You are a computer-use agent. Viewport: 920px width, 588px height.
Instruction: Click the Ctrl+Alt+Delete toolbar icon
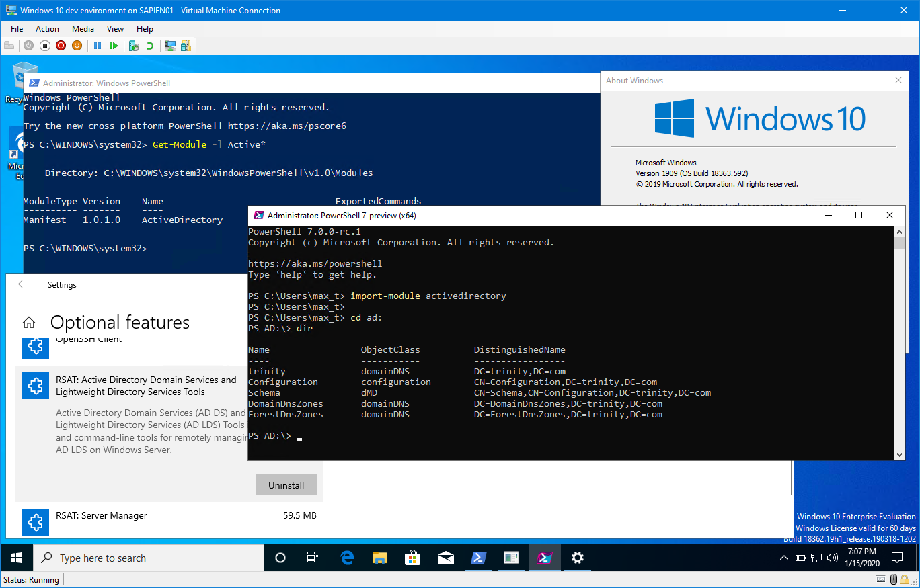[x=9, y=46]
